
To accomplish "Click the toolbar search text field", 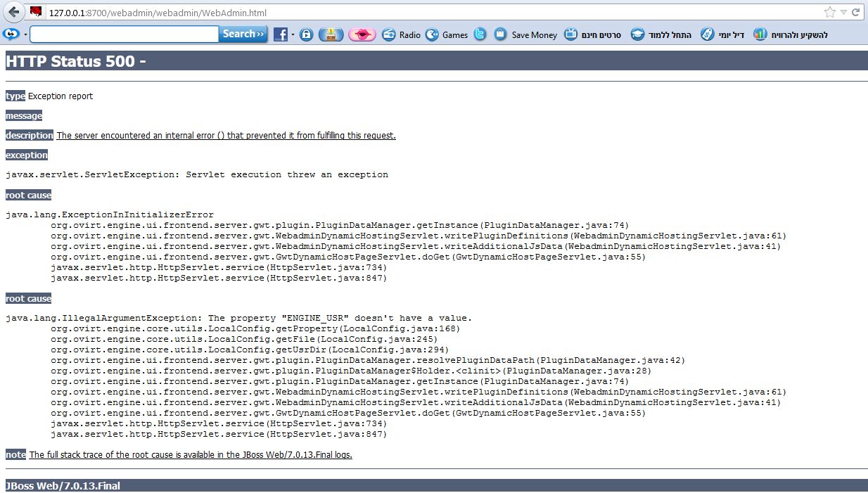I will click(x=124, y=34).
